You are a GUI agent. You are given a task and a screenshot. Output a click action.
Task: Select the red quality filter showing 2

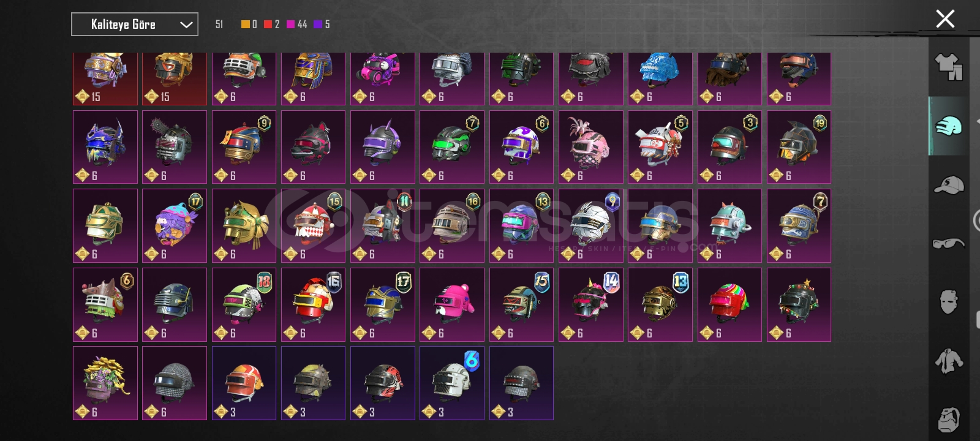268,24
